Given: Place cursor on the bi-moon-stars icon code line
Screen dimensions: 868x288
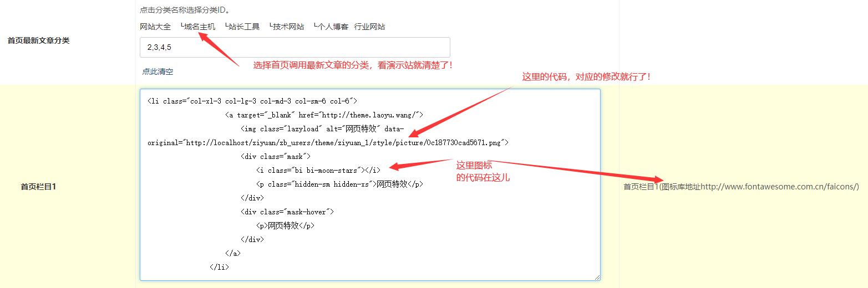Looking at the screenshot, I should (x=318, y=170).
